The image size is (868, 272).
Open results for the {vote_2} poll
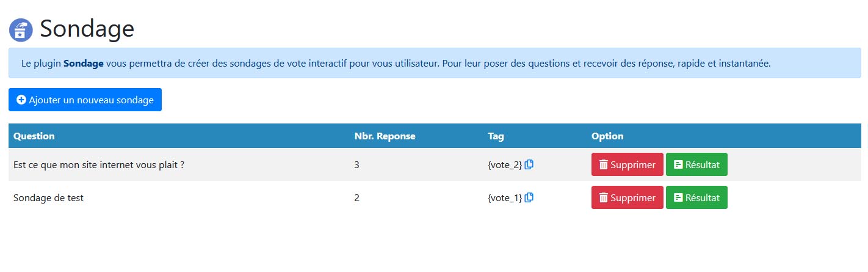point(696,164)
